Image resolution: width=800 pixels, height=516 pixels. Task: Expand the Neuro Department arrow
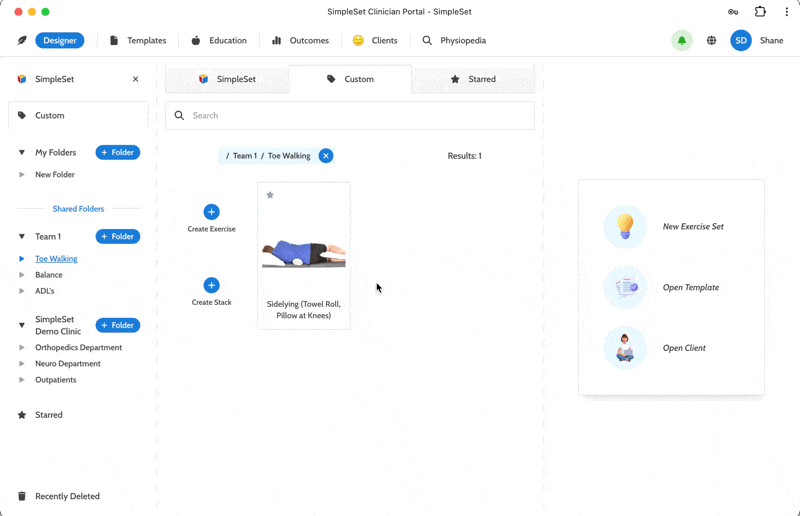coord(21,364)
